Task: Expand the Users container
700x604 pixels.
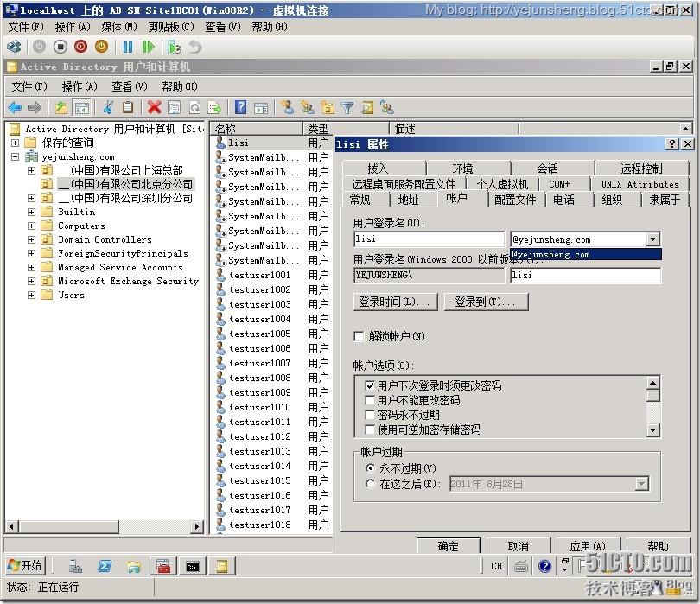Action: click(x=31, y=295)
